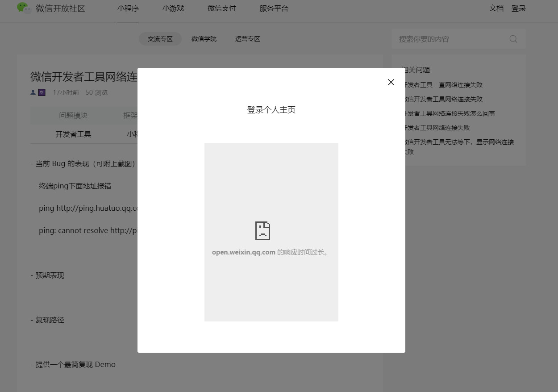Open the 小程序 navigation tab
The width and height of the screenshot is (558, 392).
coord(128,8)
